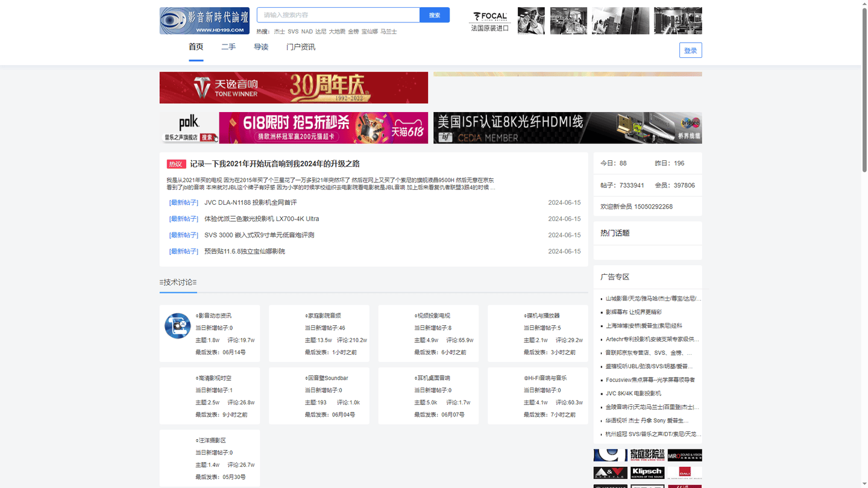Click hot search term 杰士

(279, 31)
